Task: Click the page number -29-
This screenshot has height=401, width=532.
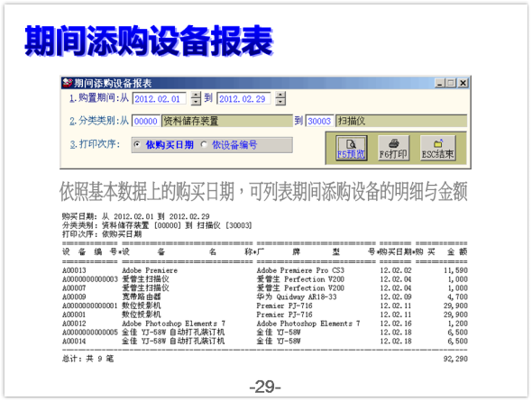Action: pos(265,387)
